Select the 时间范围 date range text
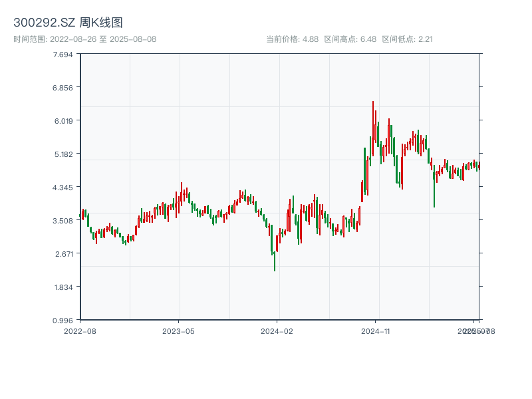Image resolution: width=532 pixels, height=399 pixels. click(x=84, y=39)
